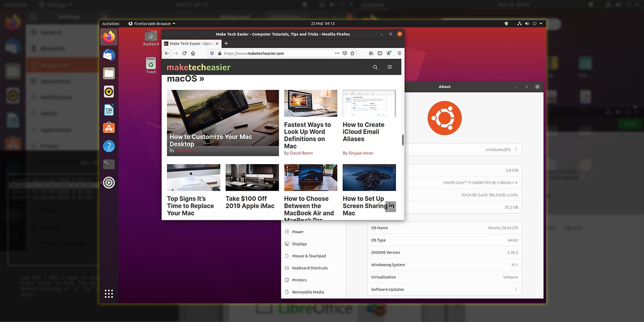The height and width of the screenshot is (322, 644).
Task: Open the Software Updates row in Settings
Action: point(444,289)
